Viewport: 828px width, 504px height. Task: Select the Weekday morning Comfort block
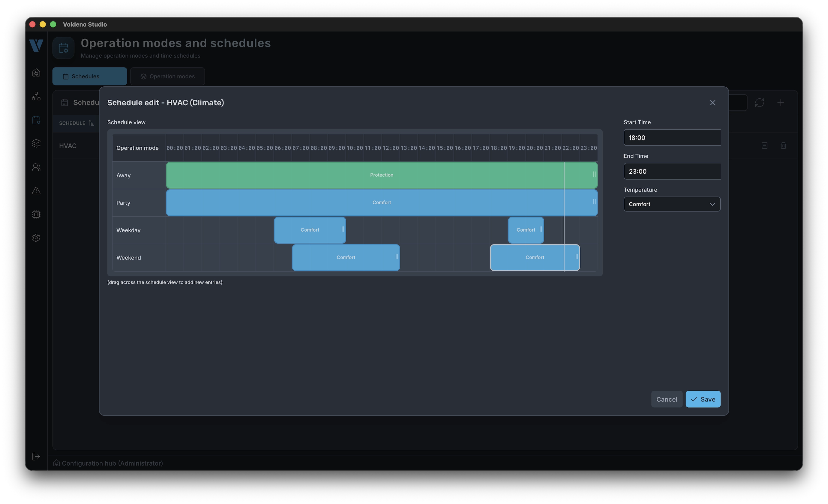tap(310, 230)
